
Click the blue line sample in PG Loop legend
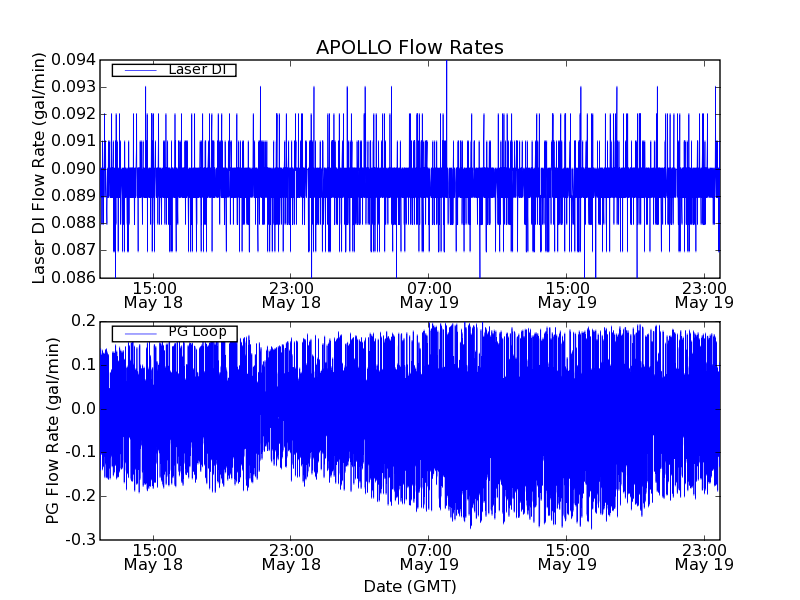pyautogui.click(x=139, y=333)
